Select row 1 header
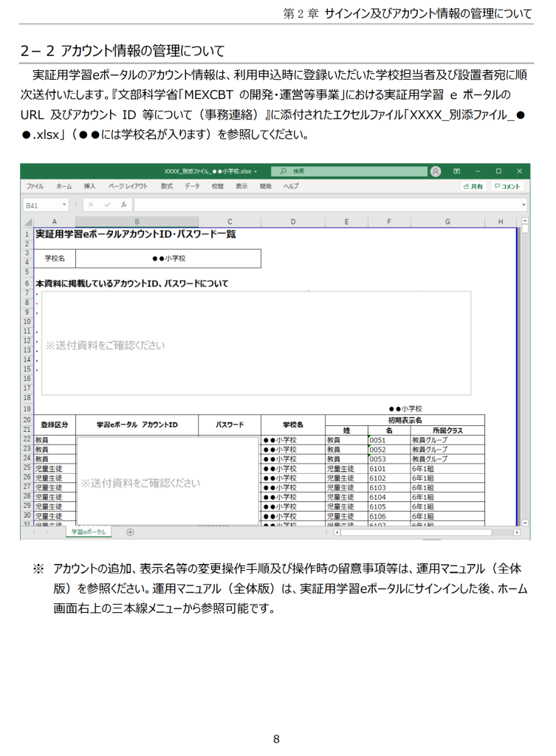Image resolution: width=556 pixels, height=756 pixels. pos(27,234)
